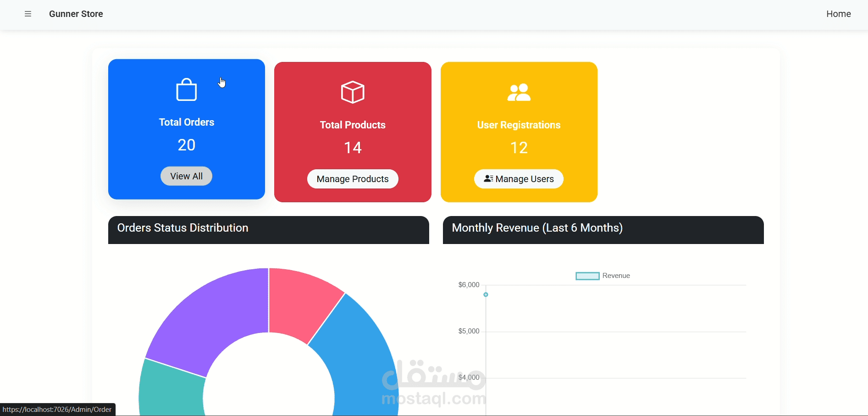Viewport: 868px width, 416px height.
Task: Click the $6,000 axis label
Action: pyautogui.click(x=469, y=285)
